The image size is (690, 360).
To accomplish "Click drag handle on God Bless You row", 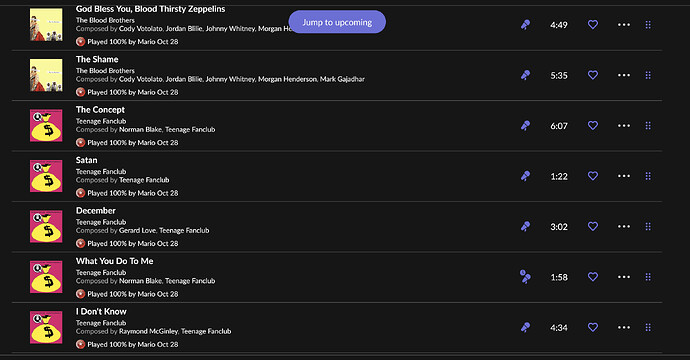I will click(648, 25).
